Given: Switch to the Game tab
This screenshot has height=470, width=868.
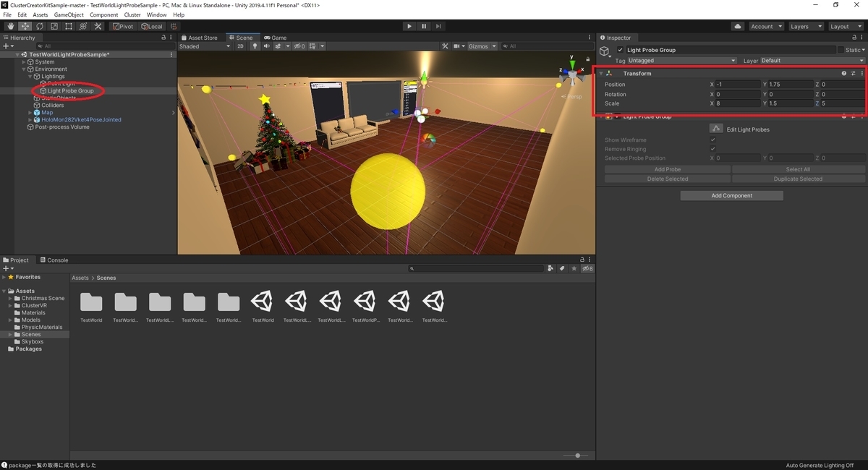Looking at the screenshot, I should click(x=276, y=38).
